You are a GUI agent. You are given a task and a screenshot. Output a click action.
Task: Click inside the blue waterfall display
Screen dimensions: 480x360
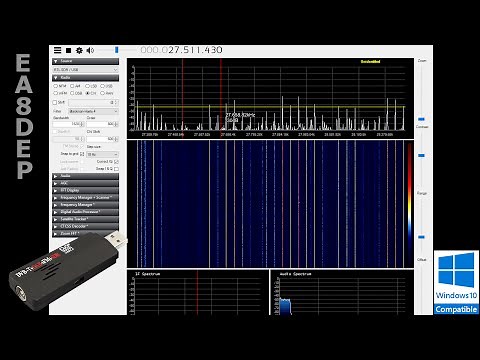pos(270,204)
